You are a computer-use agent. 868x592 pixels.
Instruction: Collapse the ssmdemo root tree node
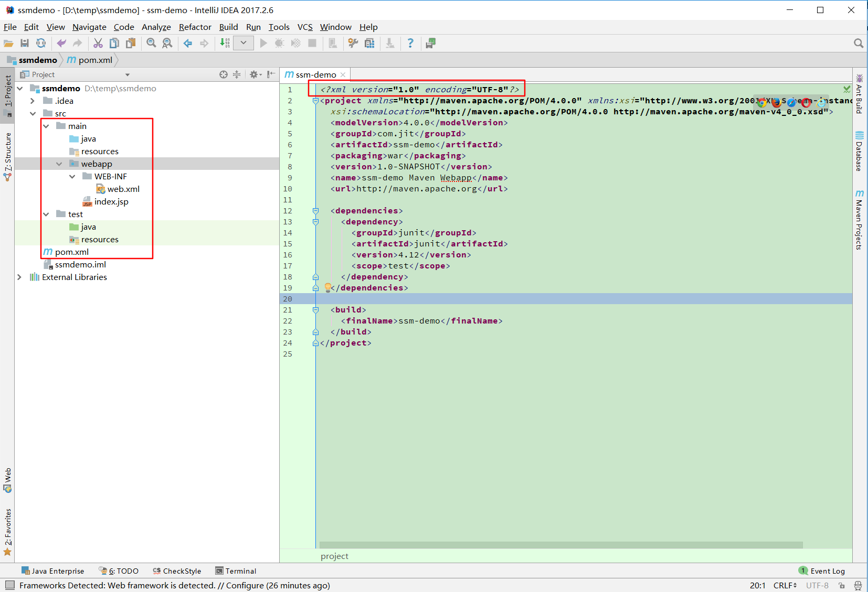click(20, 88)
